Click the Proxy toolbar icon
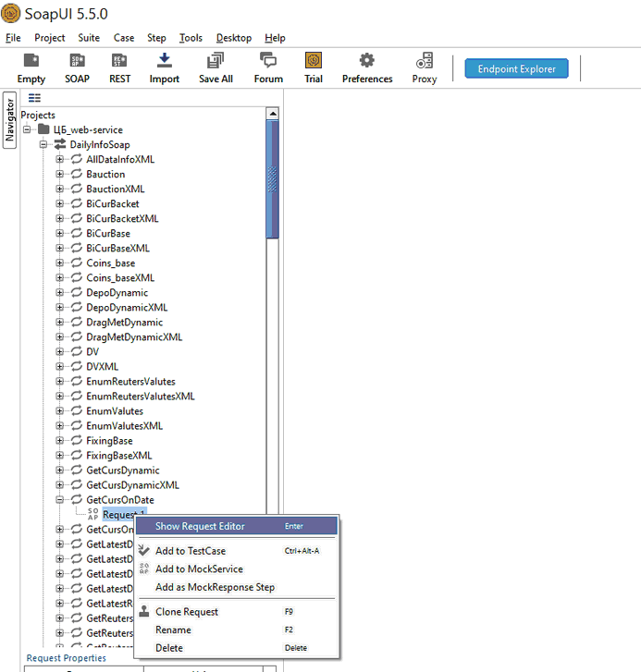 (425, 60)
